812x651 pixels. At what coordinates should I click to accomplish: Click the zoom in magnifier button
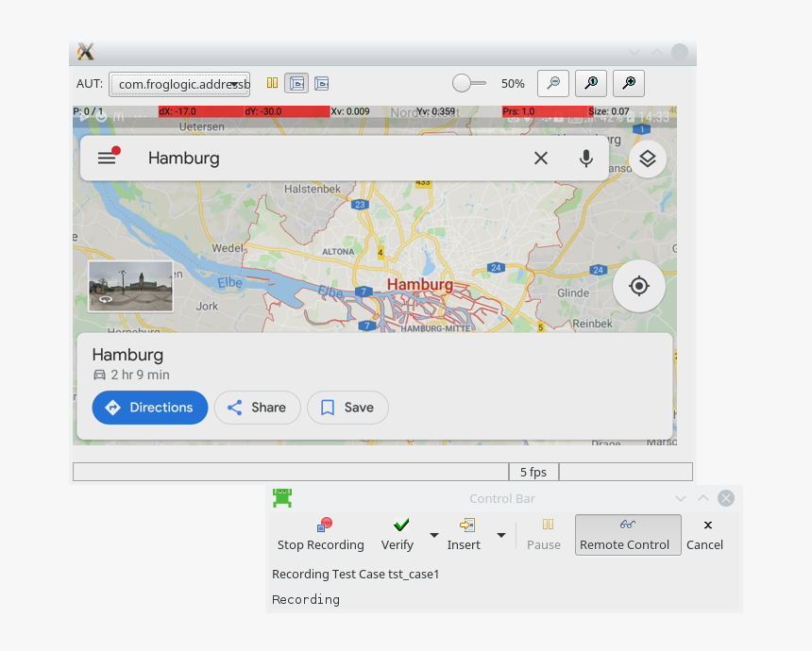[x=629, y=83]
